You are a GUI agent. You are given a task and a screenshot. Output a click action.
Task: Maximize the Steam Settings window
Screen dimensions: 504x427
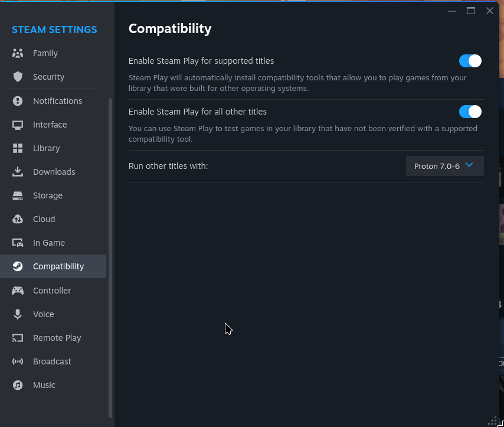coord(471,11)
